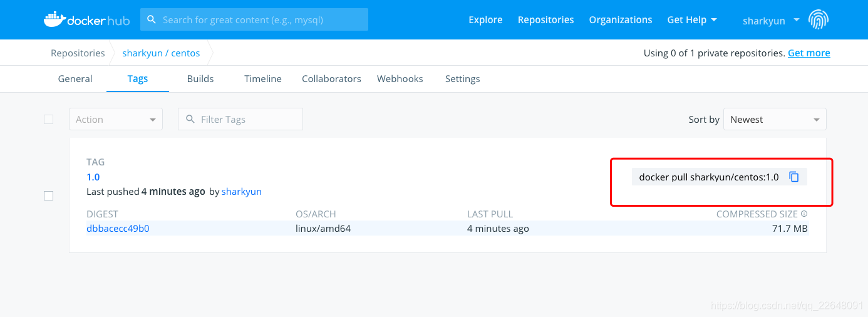Focus the Docker Hub search field
868x317 pixels.
[x=254, y=19]
